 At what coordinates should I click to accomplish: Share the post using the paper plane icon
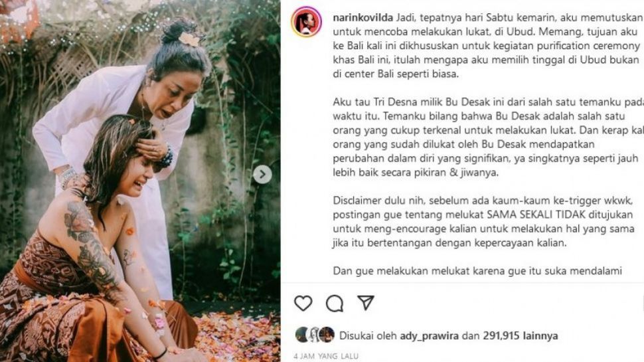[x=365, y=303]
